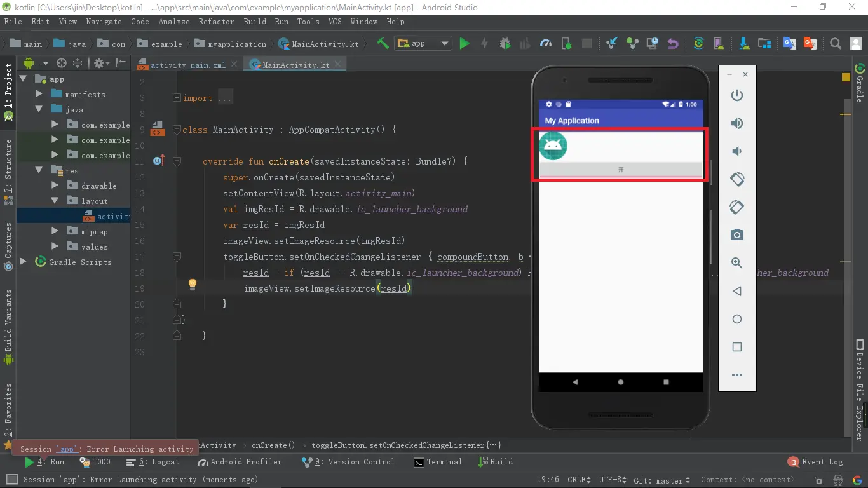Open the VCS menu
Image resolution: width=868 pixels, height=488 pixels.
[x=335, y=21]
